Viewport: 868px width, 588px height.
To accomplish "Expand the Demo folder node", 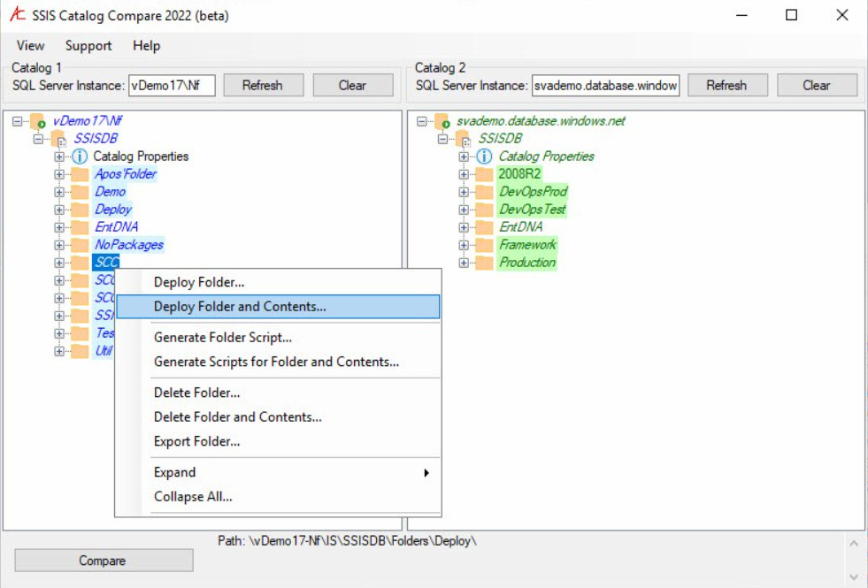I will [59, 192].
